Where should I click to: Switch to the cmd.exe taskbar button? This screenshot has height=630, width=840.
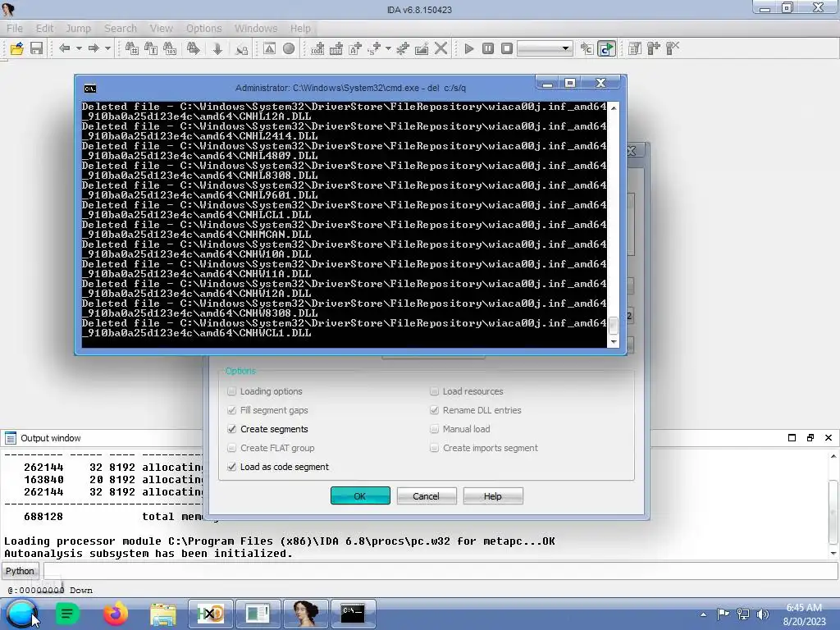[x=353, y=614]
